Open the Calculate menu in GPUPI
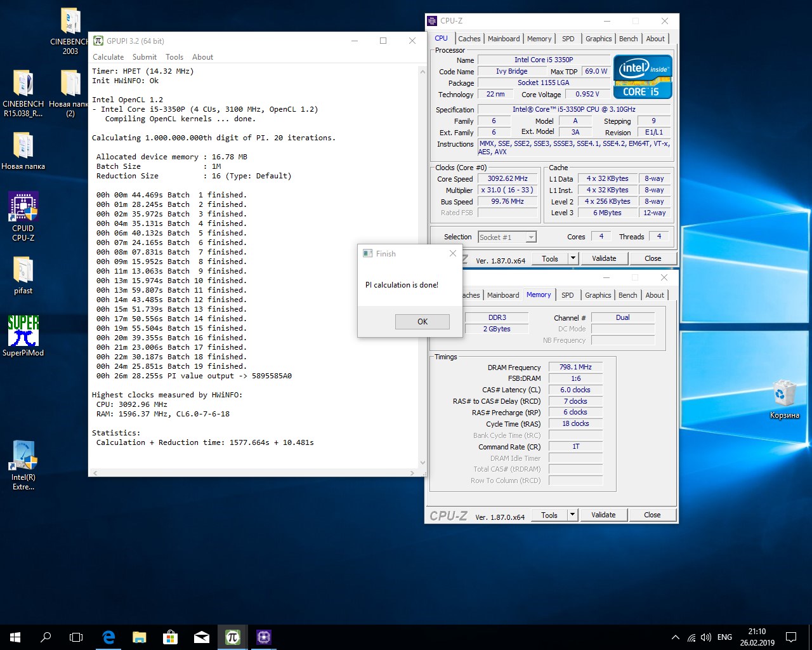Screen dimensions: 812x650 click(108, 57)
